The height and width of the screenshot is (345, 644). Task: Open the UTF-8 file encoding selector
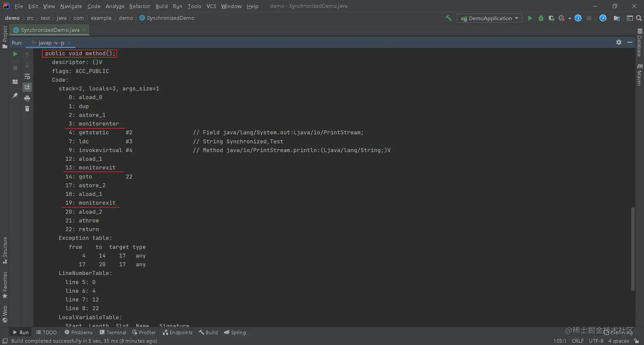pyautogui.click(x=596, y=341)
